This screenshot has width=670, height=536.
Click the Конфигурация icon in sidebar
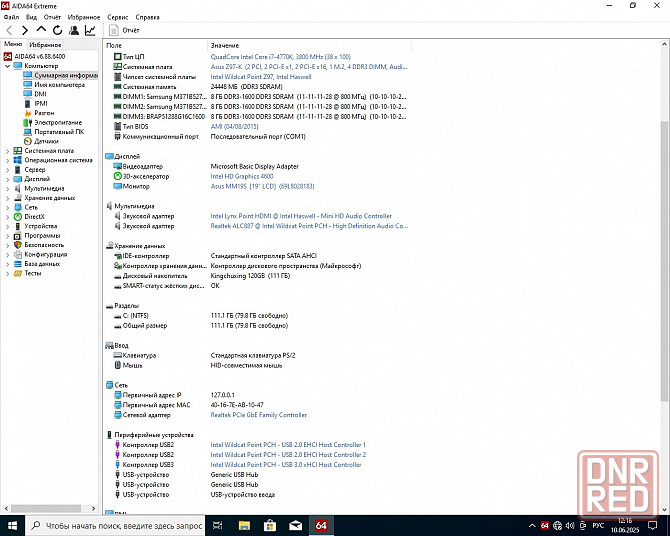point(18,254)
